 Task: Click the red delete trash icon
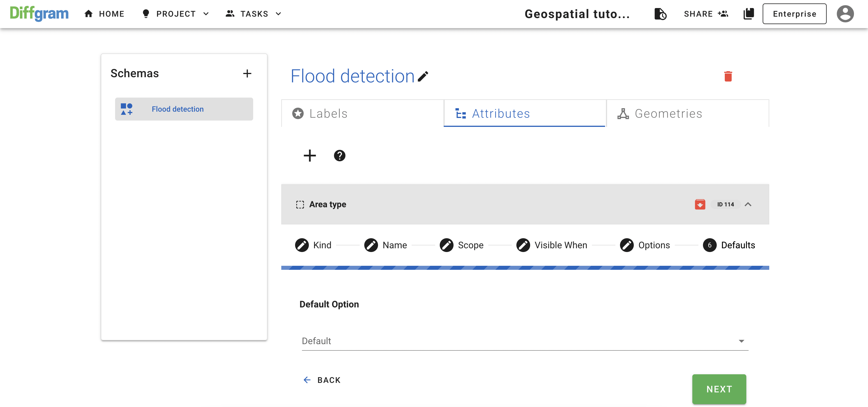728,76
